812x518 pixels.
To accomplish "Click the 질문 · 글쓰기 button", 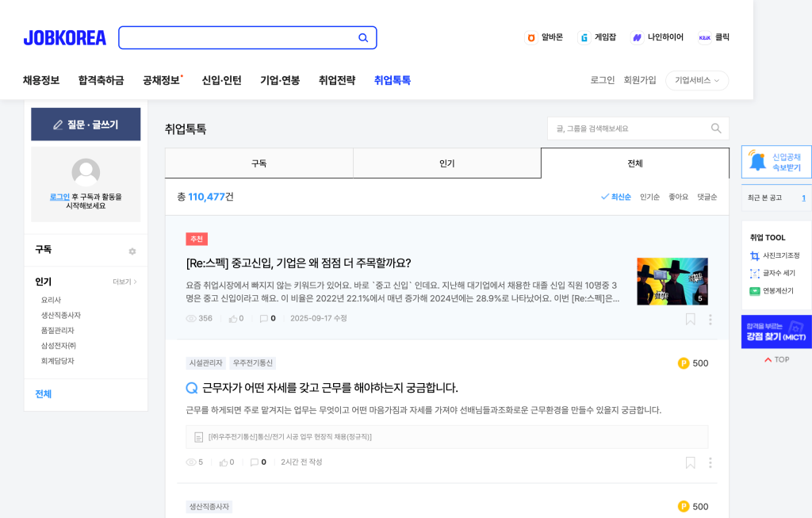I will coord(86,125).
